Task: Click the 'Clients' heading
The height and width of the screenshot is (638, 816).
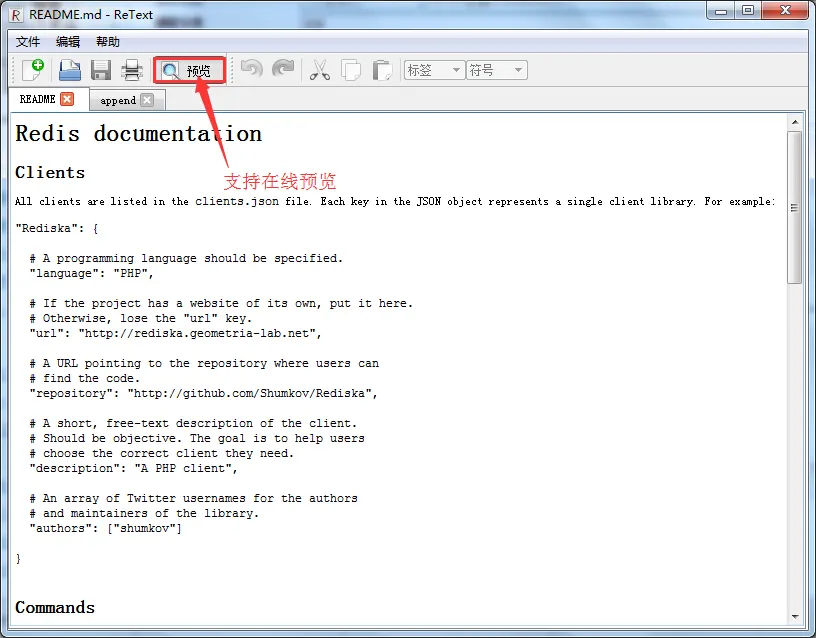Action: click(50, 172)
